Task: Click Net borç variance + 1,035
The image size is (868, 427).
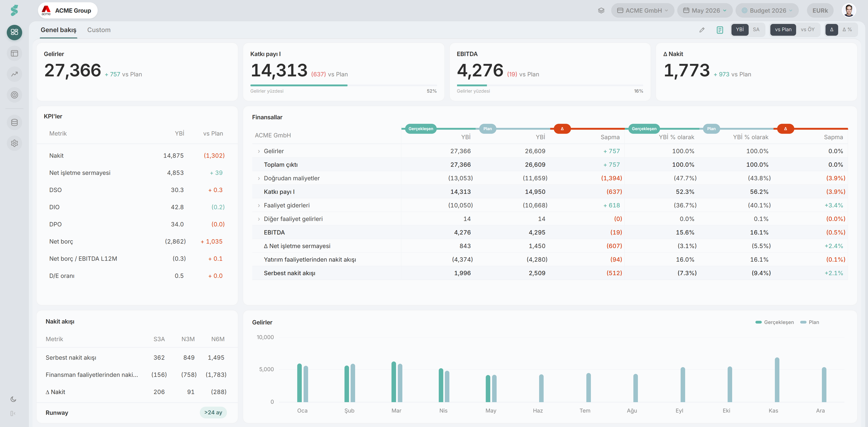Action: pyautogui.click(x=212, y=242)
